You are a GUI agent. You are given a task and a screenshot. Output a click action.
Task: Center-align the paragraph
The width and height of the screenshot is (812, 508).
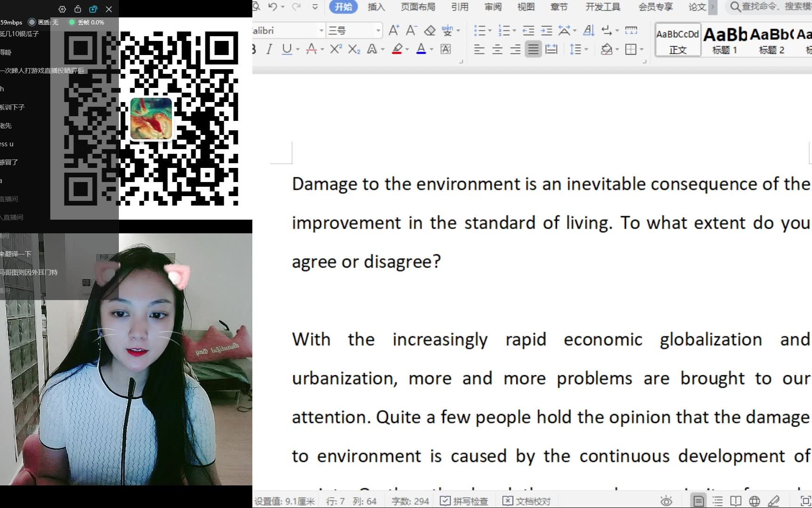pos(497,49)
